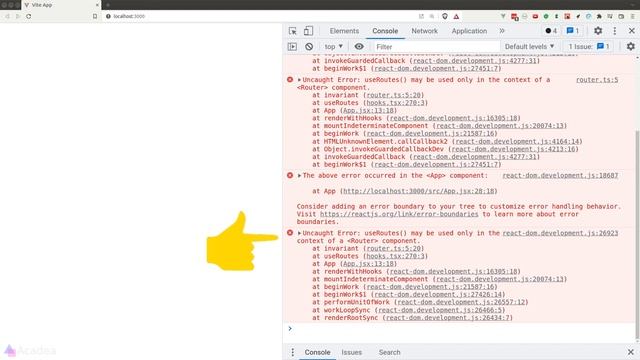The height and width of the screenshot is (360, 640).
Task: Open drawer three-dot menu
Action: [x=292, y=352]
